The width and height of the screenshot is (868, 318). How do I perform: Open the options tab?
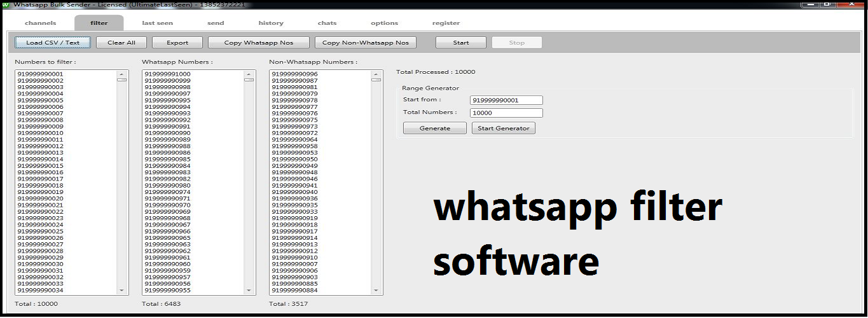(x=385, y=23)
